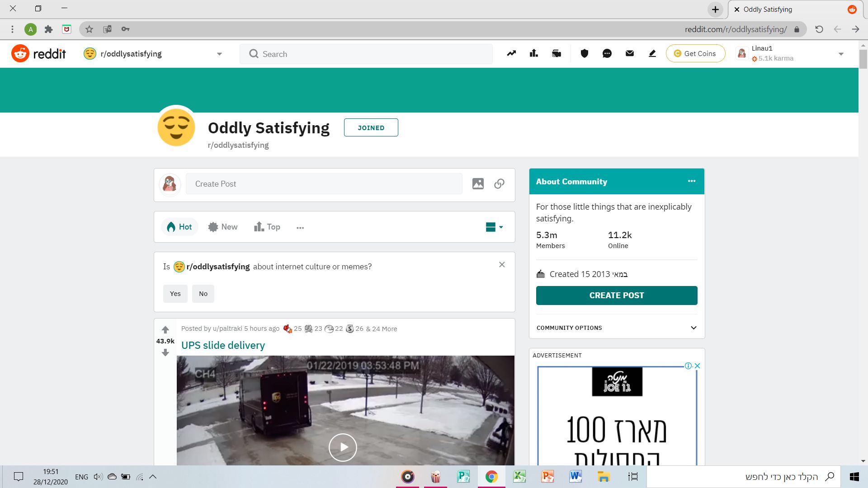Image resolution: width=868 pixels, height=488 pixels.
Task: Switch to the Top sort tab
Action: pyautogui.click(x=267, y=227)
